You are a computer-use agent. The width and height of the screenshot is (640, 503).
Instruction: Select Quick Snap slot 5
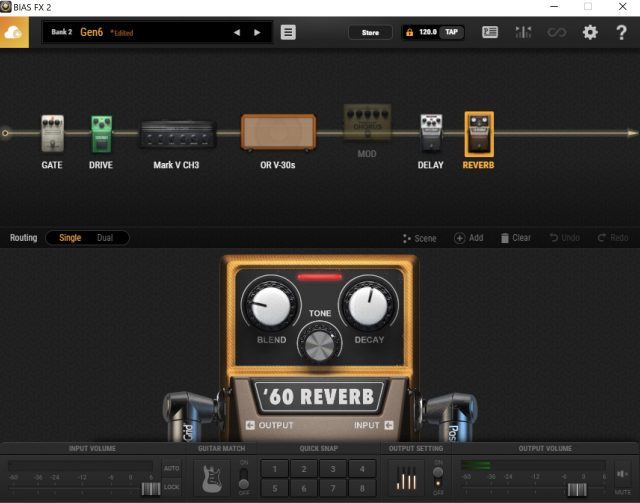coord(274,488)
